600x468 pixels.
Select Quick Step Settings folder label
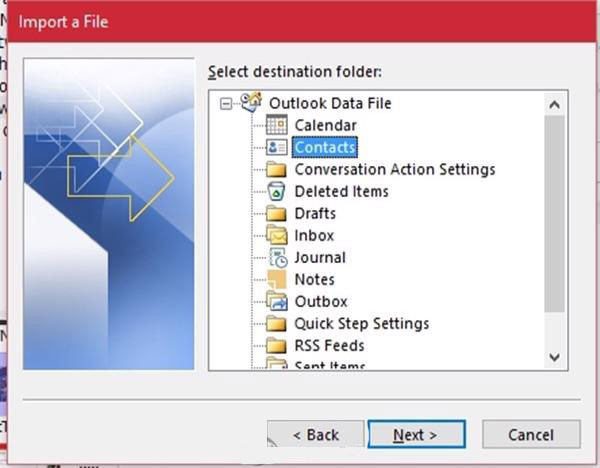click(362, 324)
